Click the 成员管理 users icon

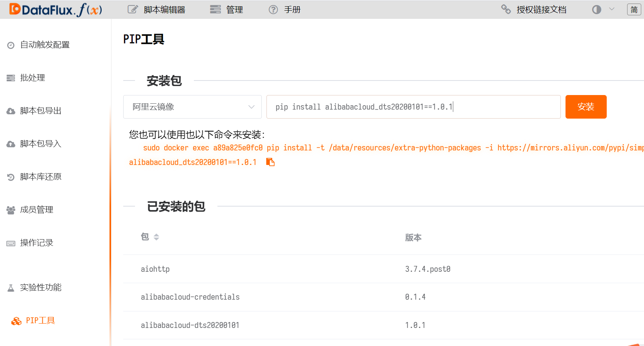[11, 210]
